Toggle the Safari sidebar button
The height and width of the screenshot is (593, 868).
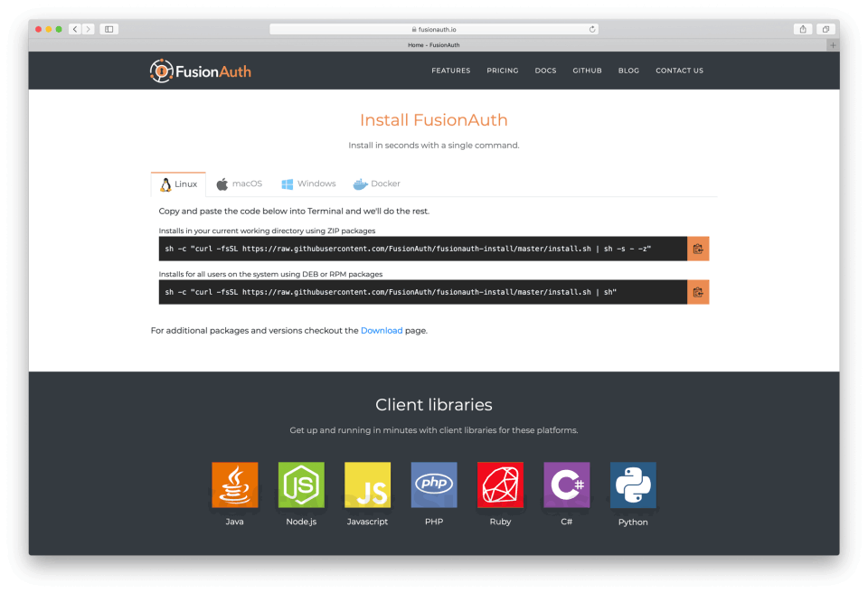[109, 29]
